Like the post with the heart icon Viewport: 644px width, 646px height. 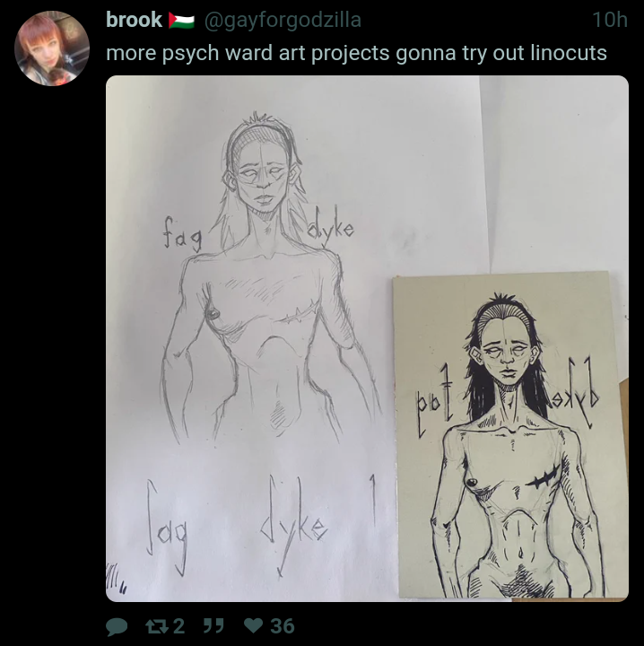[x=253, y=626]
